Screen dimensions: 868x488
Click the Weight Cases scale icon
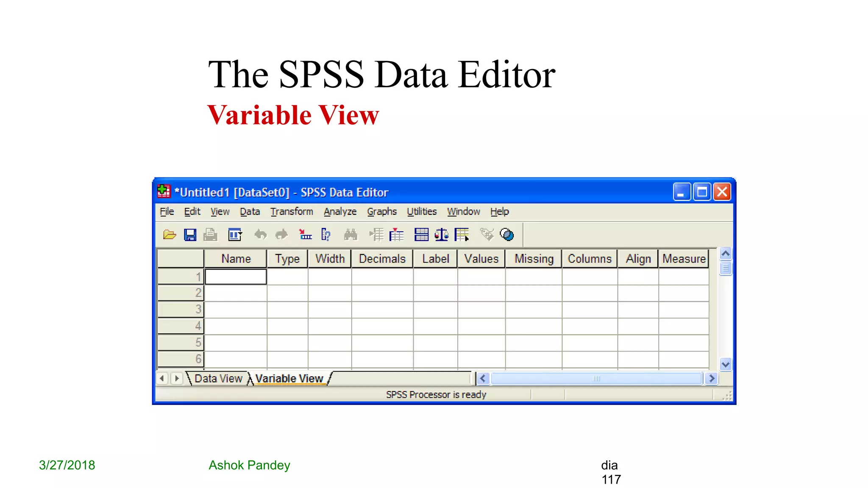point(442,235)
